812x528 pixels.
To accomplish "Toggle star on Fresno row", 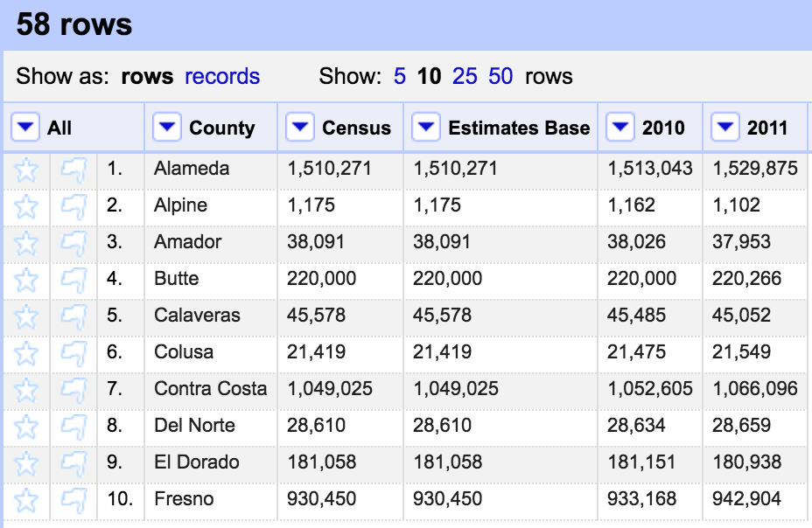I will point(26,500).
